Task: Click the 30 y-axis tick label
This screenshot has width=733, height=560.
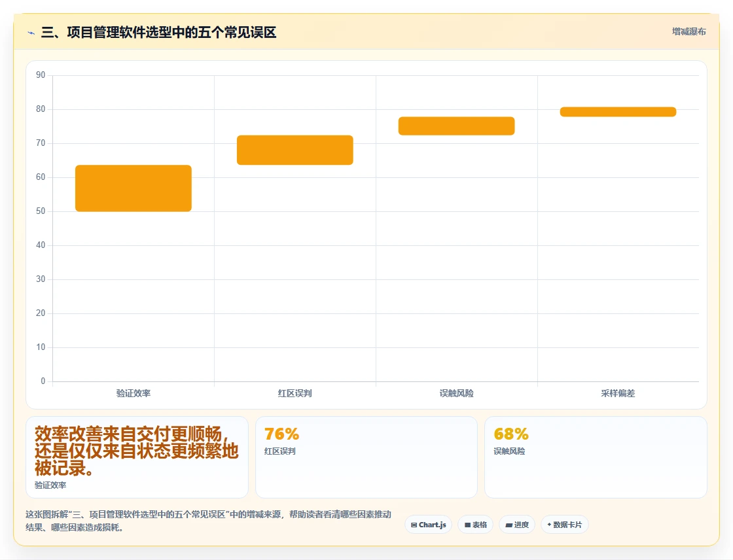Action: click(41, 279)
